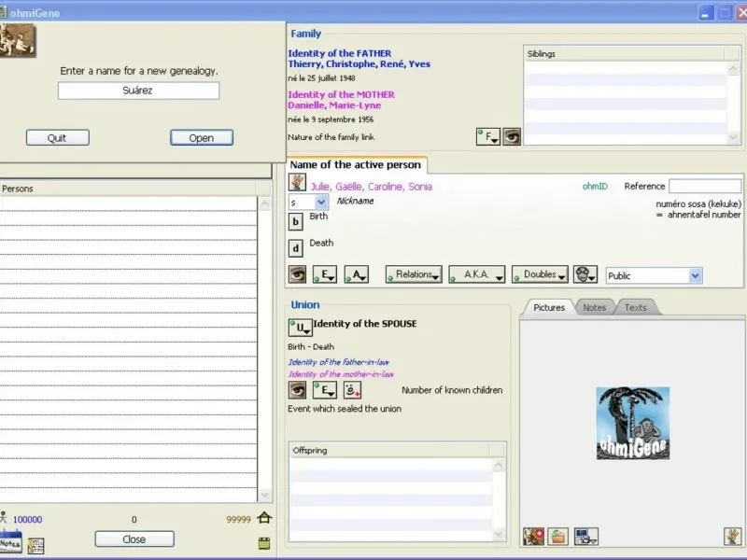Expand the sex selector combo showing 's'
Image resolution: width=747 pixels, height=560 pixels.
coord(321,203)
